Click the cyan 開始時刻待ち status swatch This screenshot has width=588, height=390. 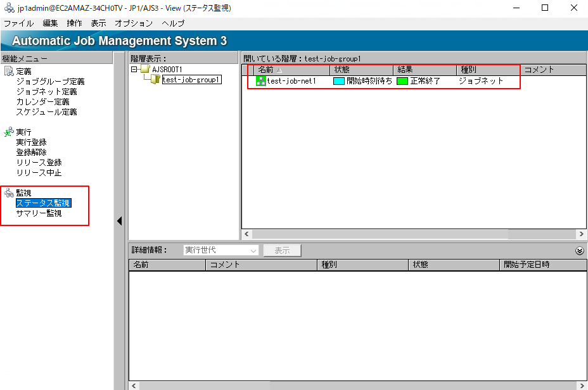339,81
